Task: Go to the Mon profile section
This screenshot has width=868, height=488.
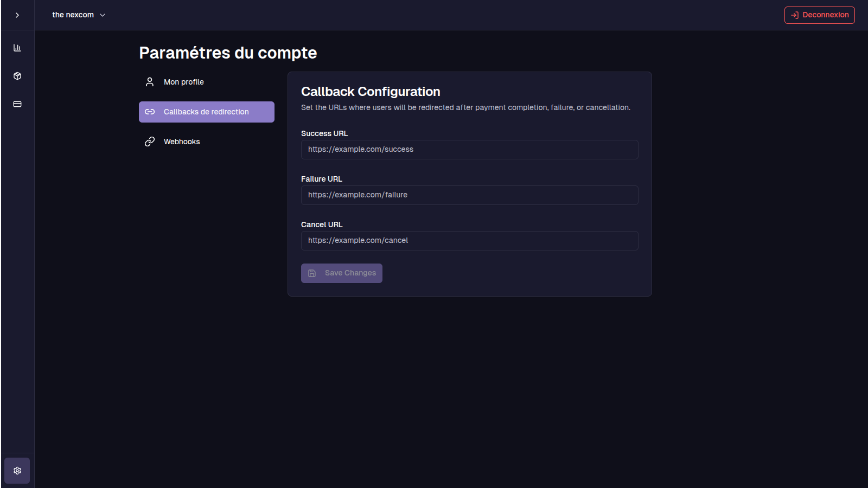Action: coord(184,82)
